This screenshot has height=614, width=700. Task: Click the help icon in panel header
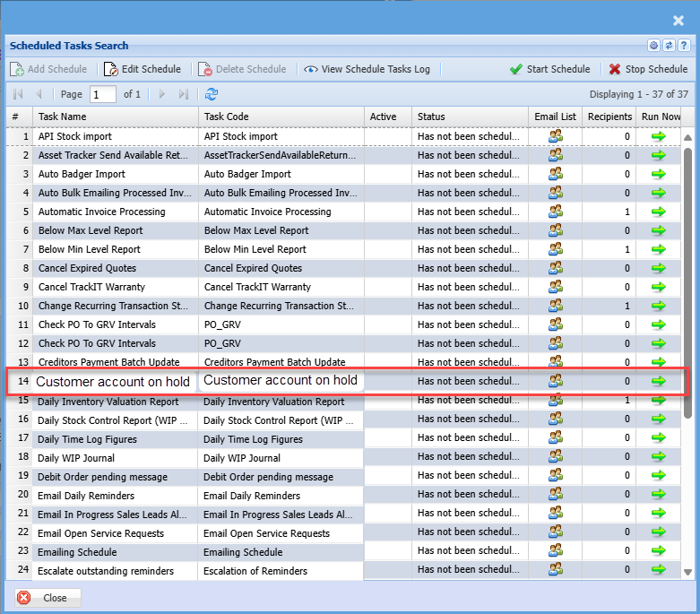tap(683, 46)
